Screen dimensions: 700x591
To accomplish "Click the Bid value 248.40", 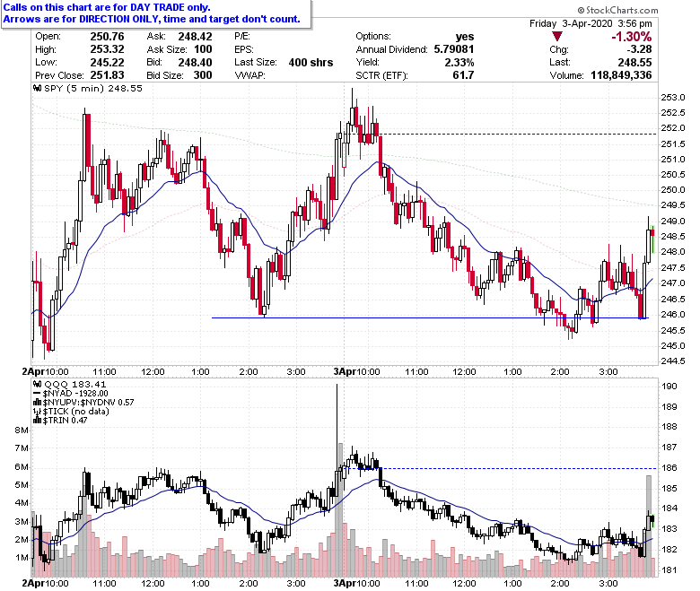I will click(195, 63).
